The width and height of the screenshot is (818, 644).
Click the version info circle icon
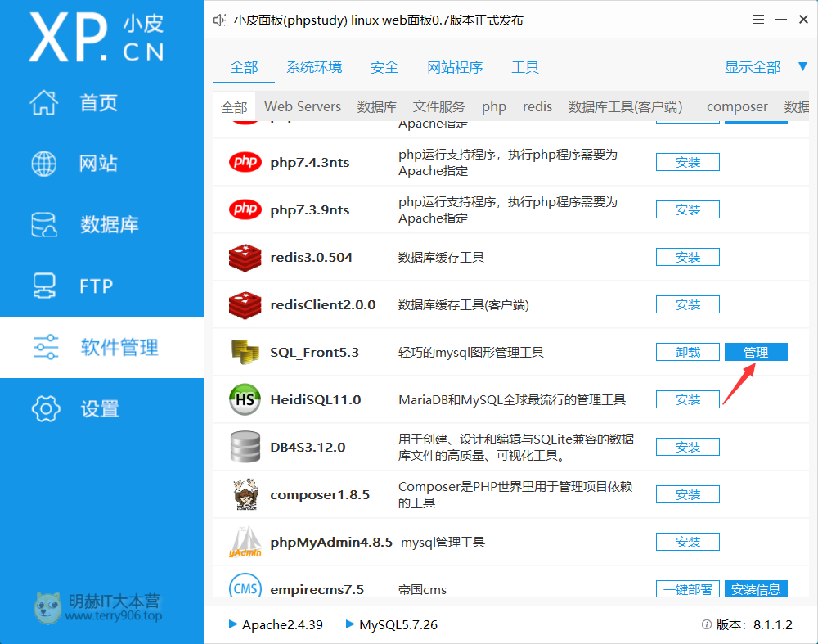point(707,624)
